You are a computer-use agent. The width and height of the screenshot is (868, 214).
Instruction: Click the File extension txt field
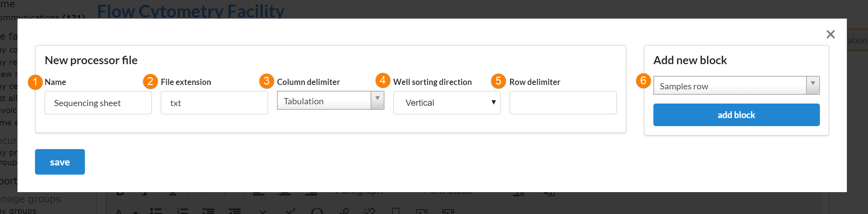[214, 103]
